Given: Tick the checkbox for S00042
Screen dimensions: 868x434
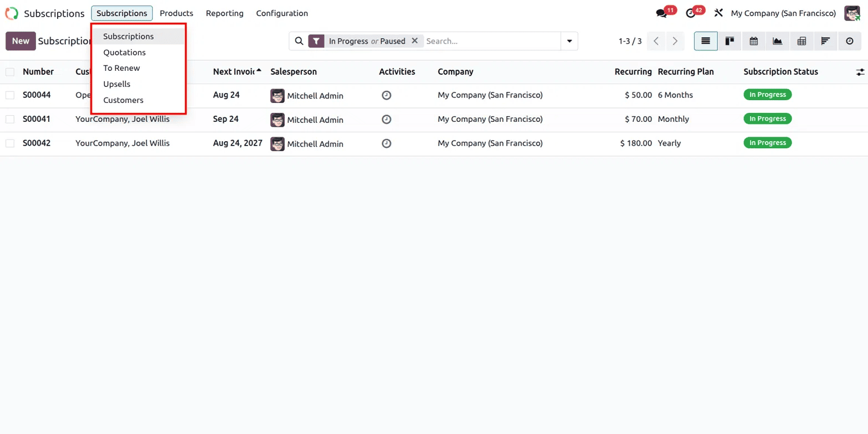Looking at the screenshot, I should [x=10, y=143].
